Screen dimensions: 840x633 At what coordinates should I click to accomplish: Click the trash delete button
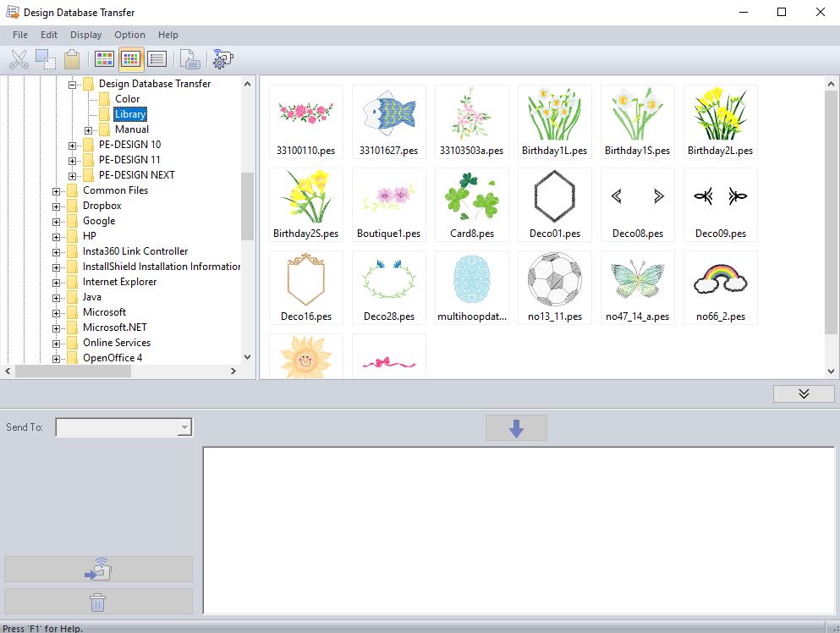[98, 602]
